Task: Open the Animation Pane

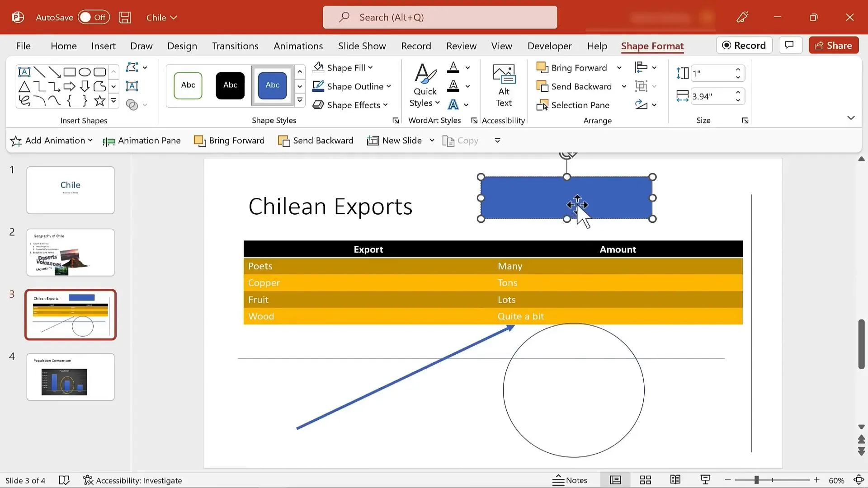Action: 142,141
